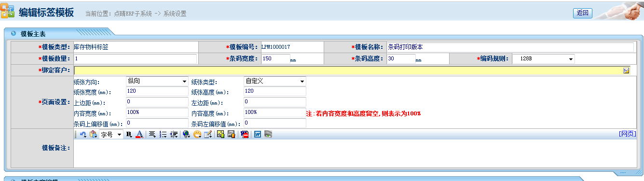Click the paste clipboard icon in editor
Screen dimensions: 644x181
(93, 134)
